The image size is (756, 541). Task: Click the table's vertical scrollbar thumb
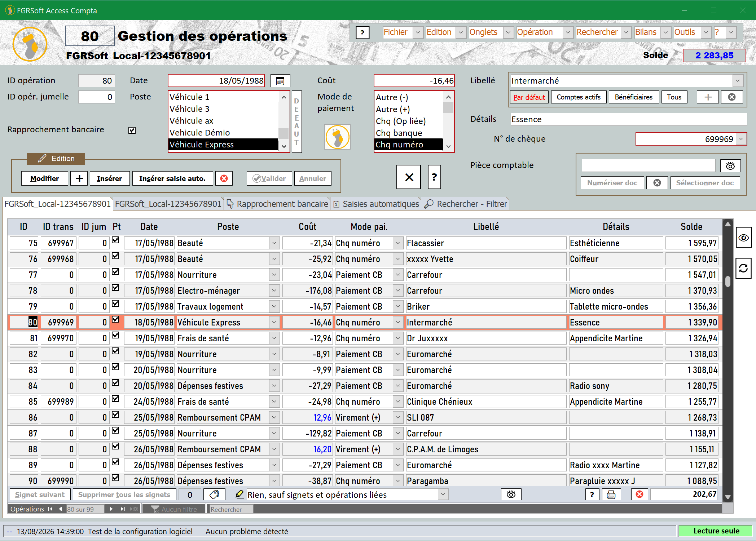[728, 281]
